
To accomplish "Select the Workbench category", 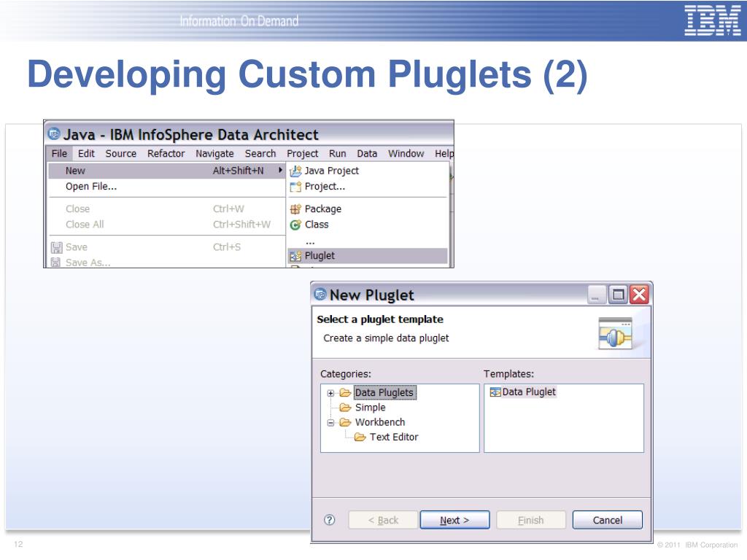I will point(379,422).
